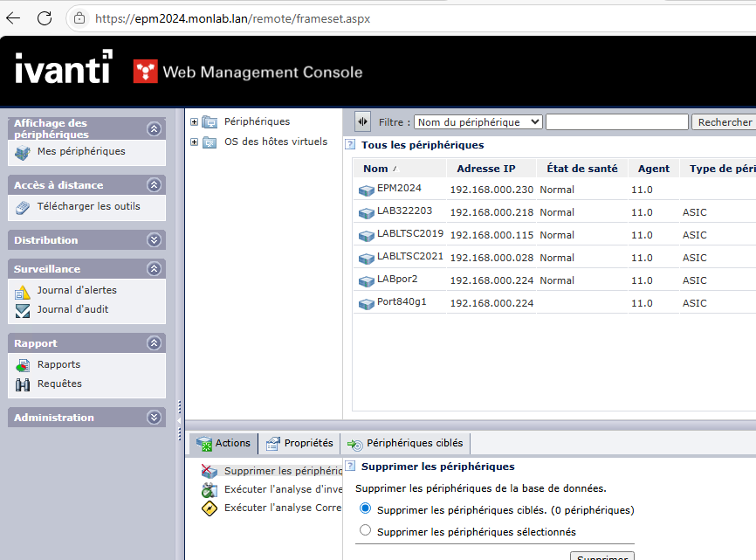This screenshot has height=560, width=756.
Task: Expand the Périphériques tree node
Action: (194, 122)
